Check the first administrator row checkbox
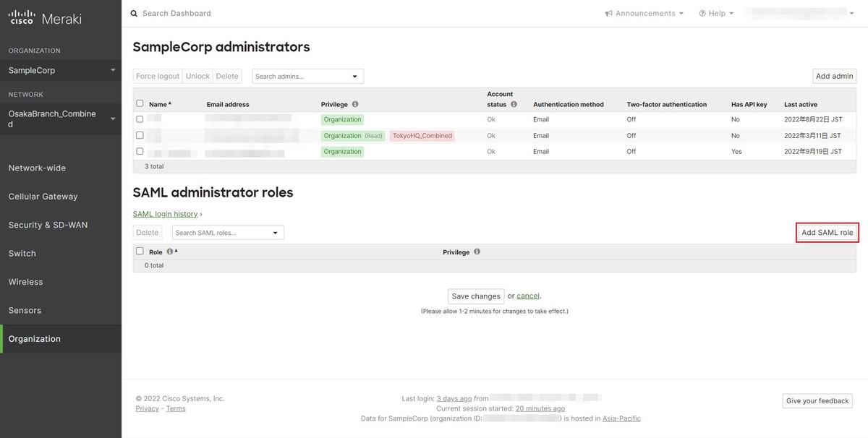The image size is (868, 438). (x=140, y=119)
